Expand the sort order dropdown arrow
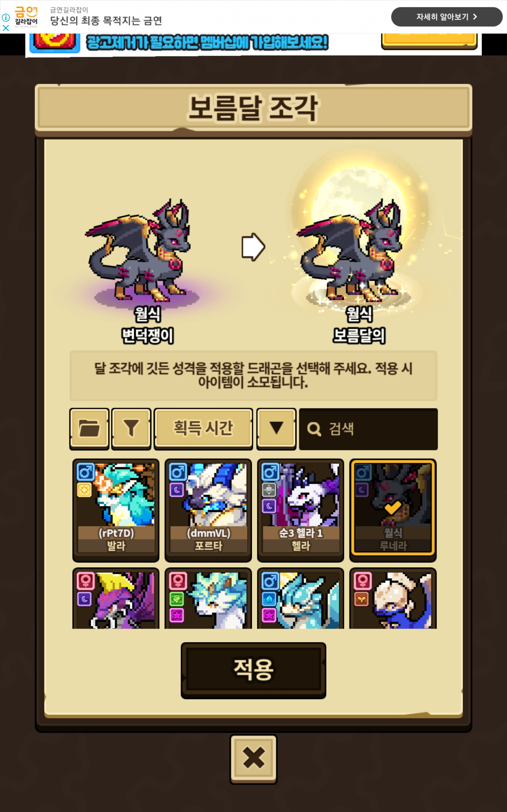507x812 pixels. pyautogui.click(x=276, y=429)
